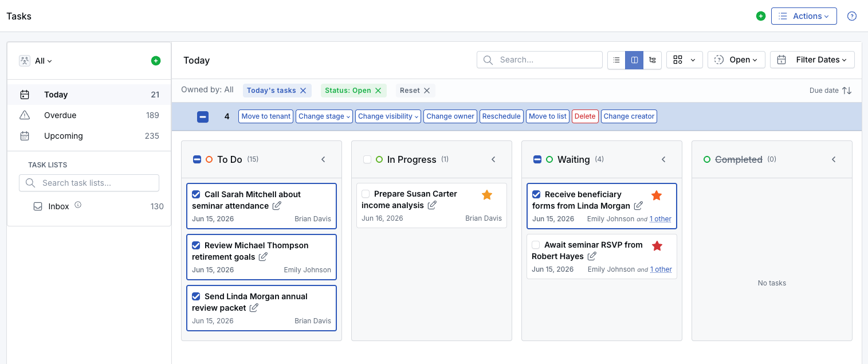The height and width of the screenshot is (364, 868).
Task: Edit Review Michael Thompson task pencil icon
Action: tap(263, 257)
